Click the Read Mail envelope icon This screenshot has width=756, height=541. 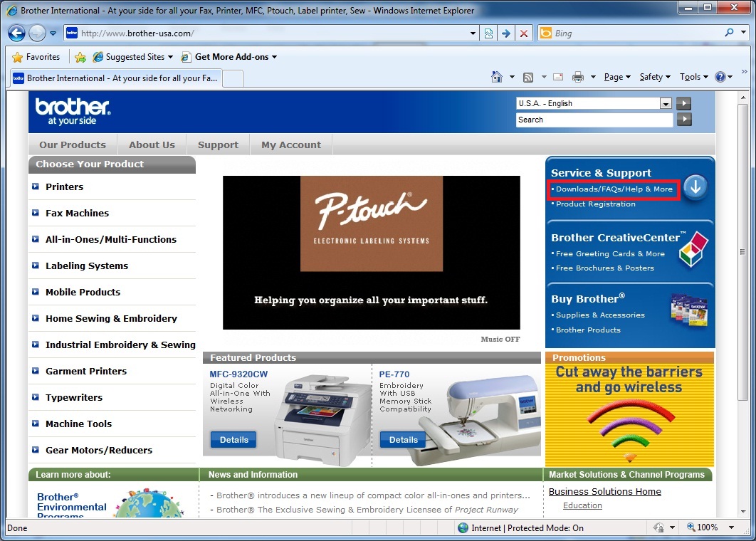tap(559, 77)
